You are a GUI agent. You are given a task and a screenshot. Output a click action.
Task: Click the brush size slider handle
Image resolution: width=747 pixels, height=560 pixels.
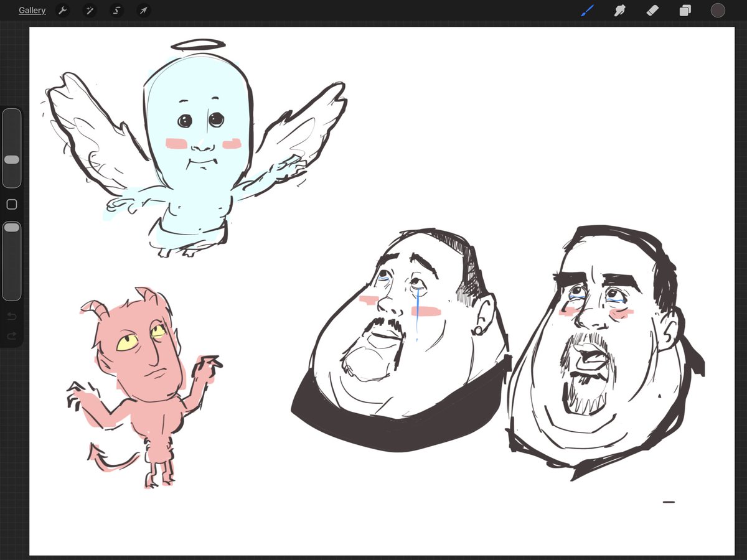click(x=11, y=160)
